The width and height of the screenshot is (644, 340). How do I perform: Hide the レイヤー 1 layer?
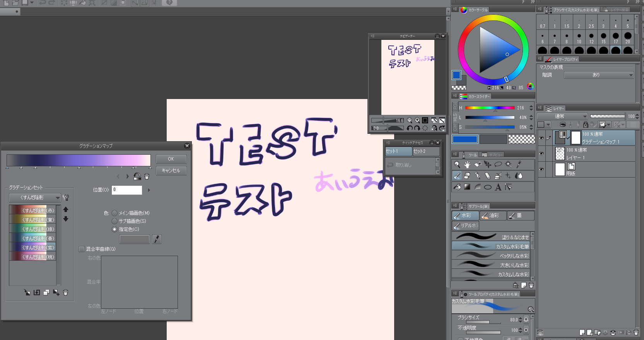(541, 154)
